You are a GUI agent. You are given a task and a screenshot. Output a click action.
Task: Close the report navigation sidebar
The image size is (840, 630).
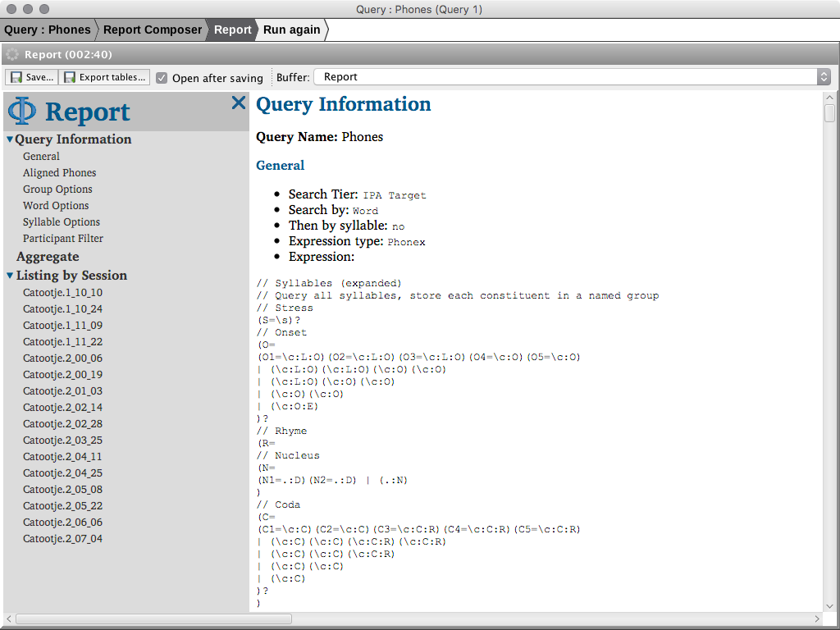[238, 103]
